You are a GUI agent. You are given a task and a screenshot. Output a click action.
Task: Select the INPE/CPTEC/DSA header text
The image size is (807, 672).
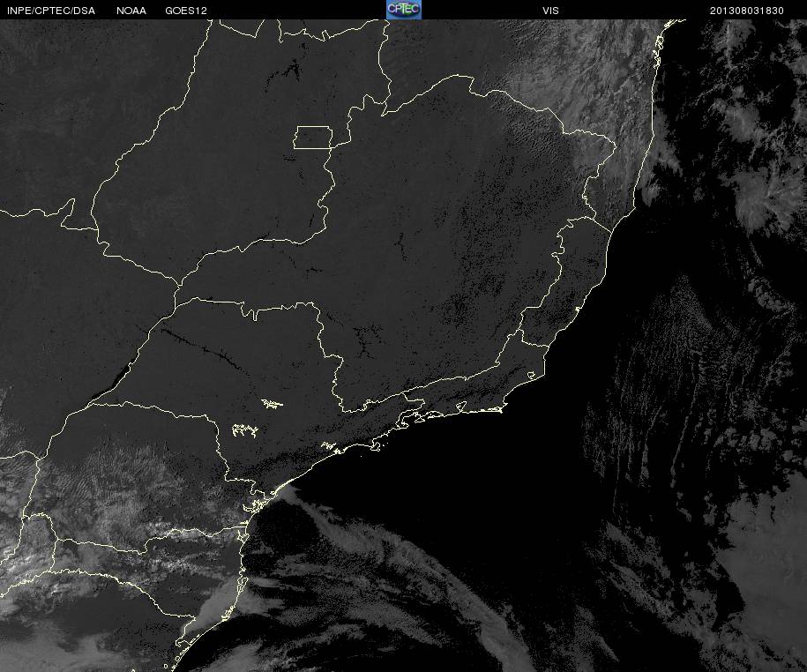51,11
